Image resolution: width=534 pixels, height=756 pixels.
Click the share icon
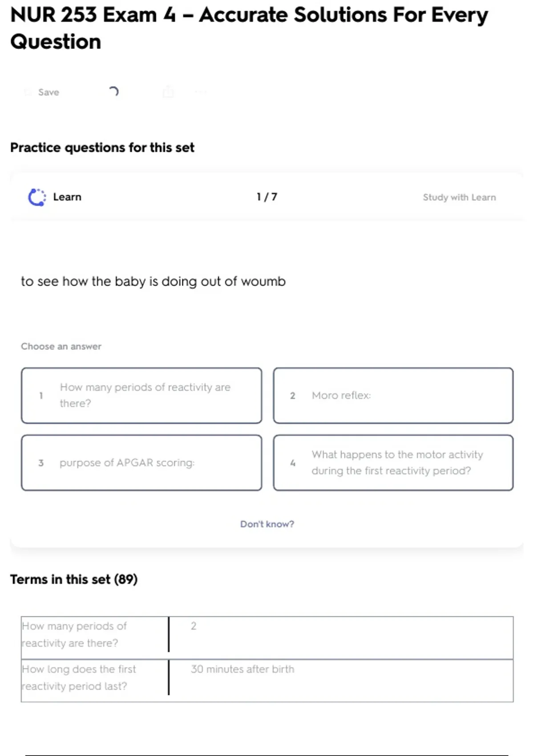click(x=168, y=92)
